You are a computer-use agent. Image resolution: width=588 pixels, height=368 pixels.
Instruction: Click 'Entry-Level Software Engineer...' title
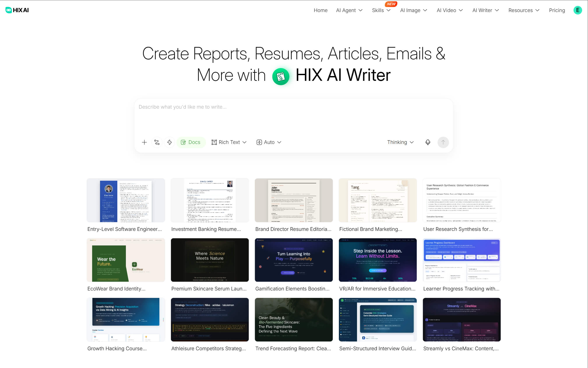[x=125, y=229]
